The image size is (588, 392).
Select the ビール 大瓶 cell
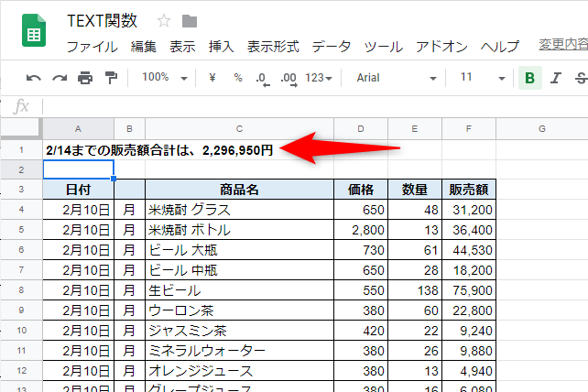pos(239,250)
